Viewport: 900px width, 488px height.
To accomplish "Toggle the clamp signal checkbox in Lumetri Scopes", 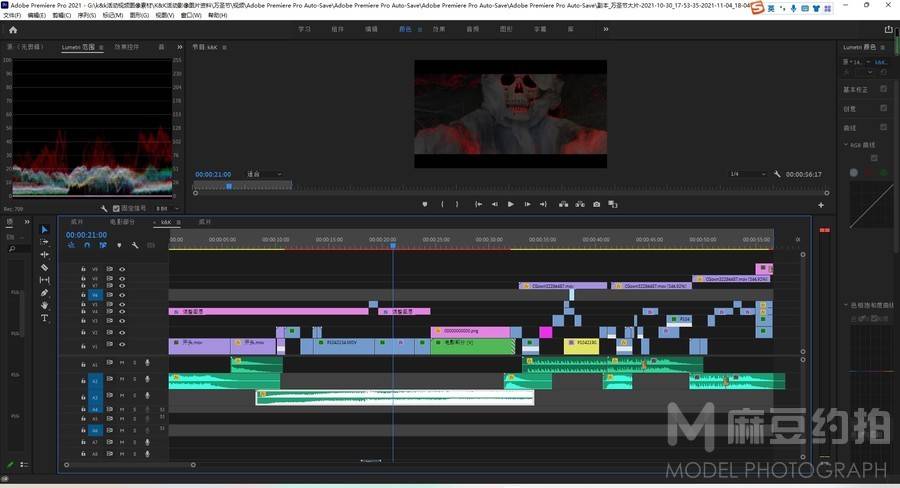I will click(x=117, y=208).
